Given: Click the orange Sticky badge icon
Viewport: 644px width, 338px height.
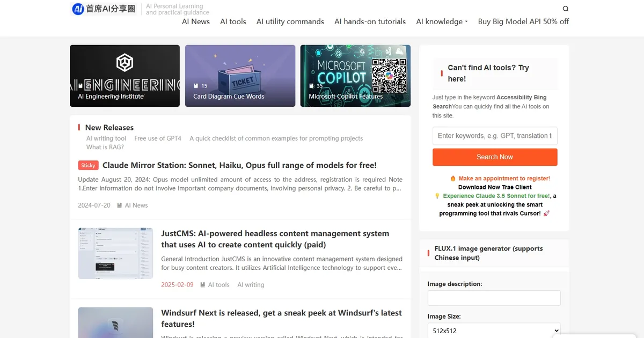Looking at the screenshot, I should tap(88, 165).
